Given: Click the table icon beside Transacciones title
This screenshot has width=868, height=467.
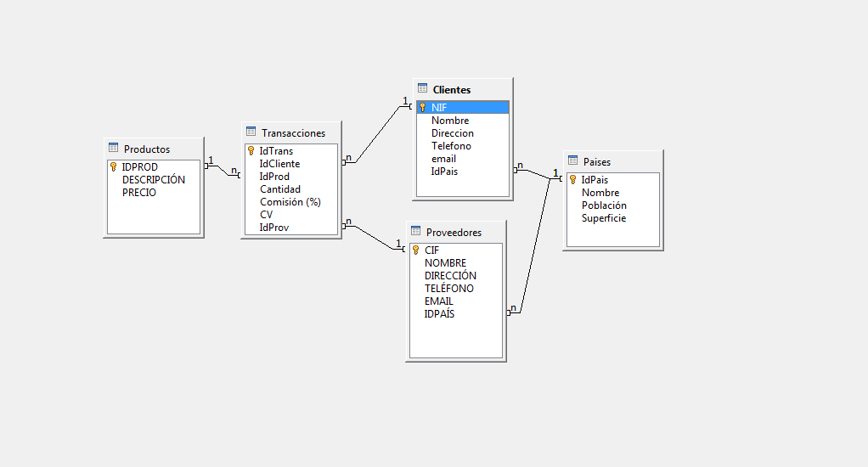Looking at the screenshot, I should [x=251, y=132].
